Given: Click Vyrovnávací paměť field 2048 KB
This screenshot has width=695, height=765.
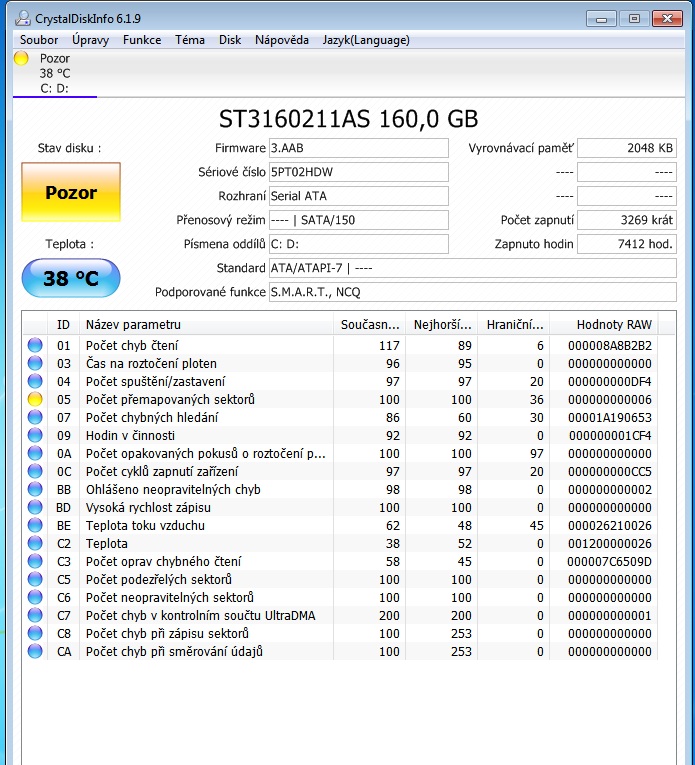Looking at the screenshot, I should pos(627,148).
